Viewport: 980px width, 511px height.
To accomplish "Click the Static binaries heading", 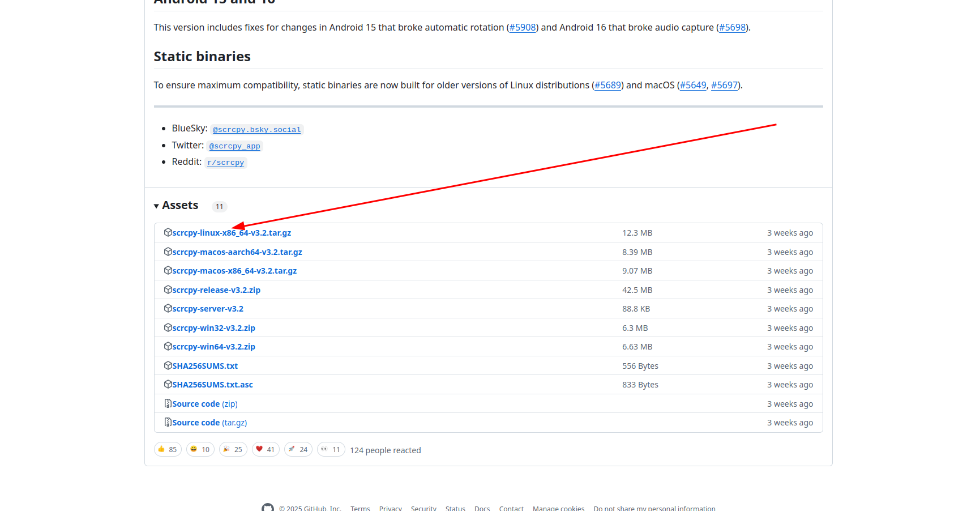I will (x=202, y=57).
